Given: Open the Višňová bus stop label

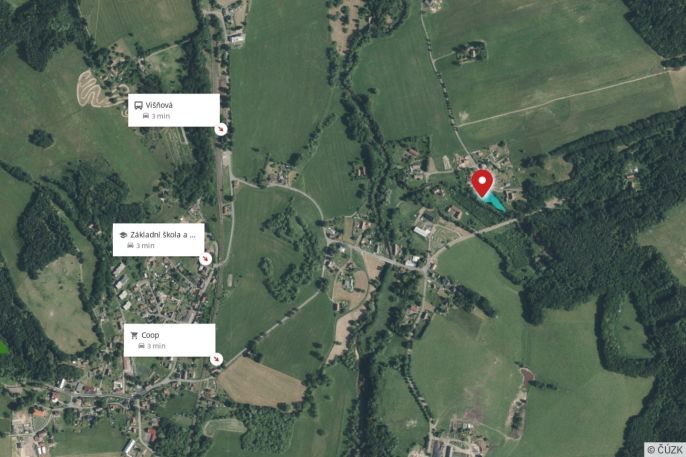Looking at the screenshot, I should [x=159, y=105].
